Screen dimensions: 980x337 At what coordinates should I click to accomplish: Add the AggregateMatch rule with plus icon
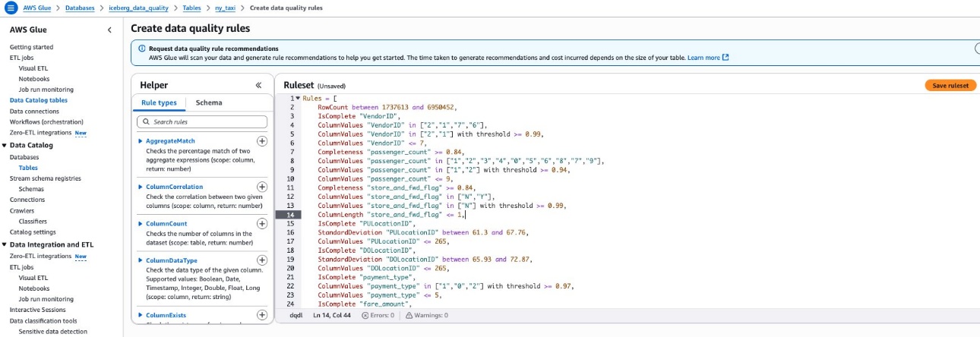click(x=262, y=141)
